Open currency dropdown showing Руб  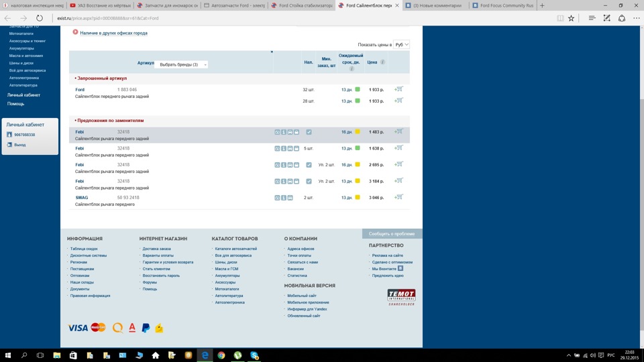point(401,44)
